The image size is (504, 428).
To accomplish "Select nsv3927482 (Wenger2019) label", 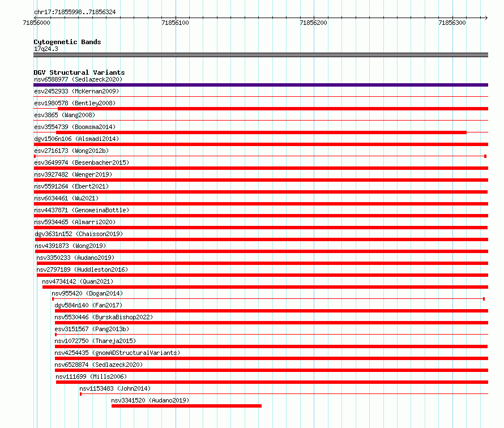I will 73,174.
